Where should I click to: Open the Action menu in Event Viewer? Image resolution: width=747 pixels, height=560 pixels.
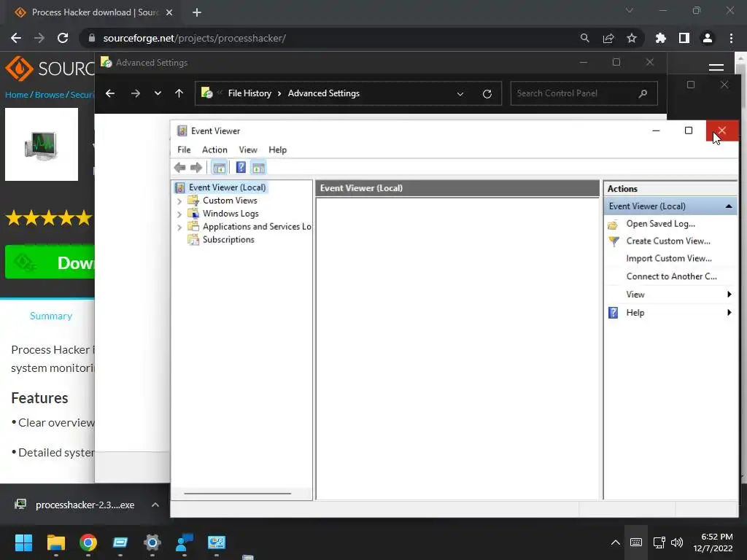pyautogui.click(x=214, y=150)
